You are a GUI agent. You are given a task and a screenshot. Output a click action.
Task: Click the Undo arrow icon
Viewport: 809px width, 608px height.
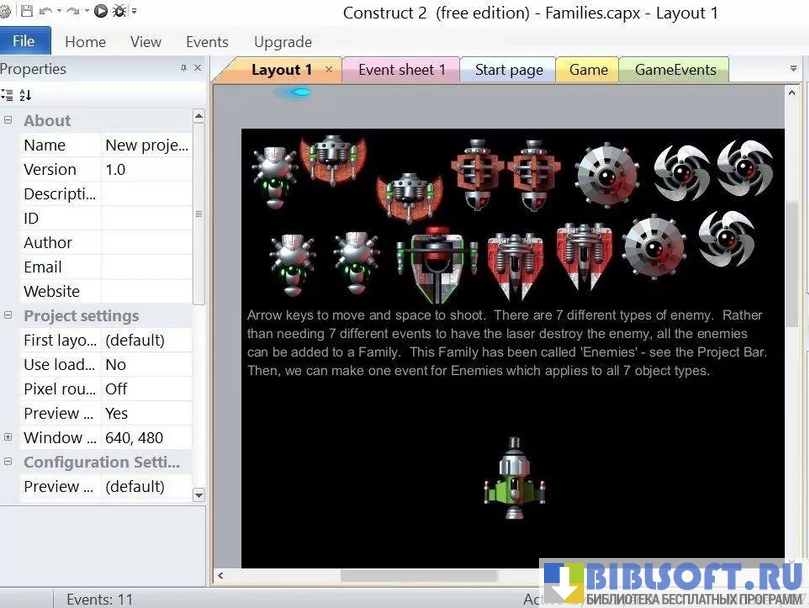point(46,12)
